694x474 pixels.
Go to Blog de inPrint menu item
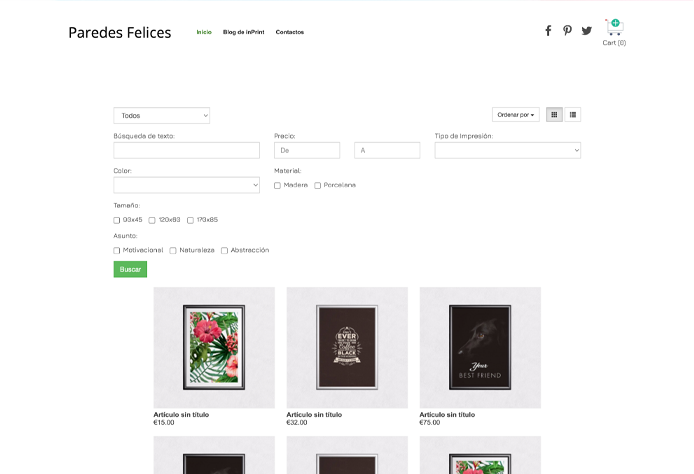(243, 32)
